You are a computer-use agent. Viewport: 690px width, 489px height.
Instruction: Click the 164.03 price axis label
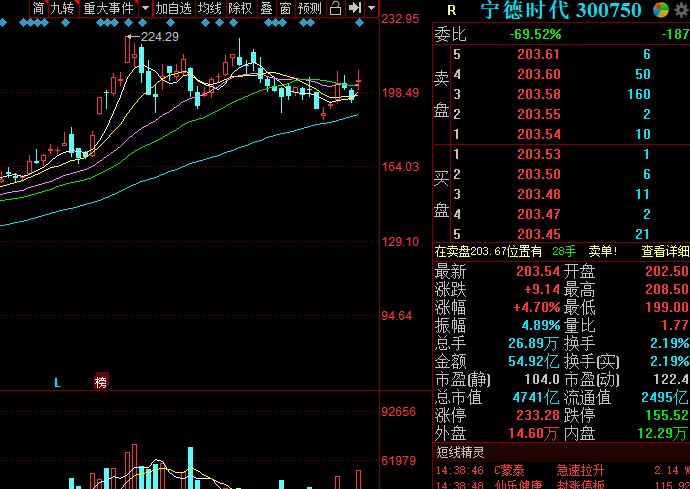coord(400,167)
